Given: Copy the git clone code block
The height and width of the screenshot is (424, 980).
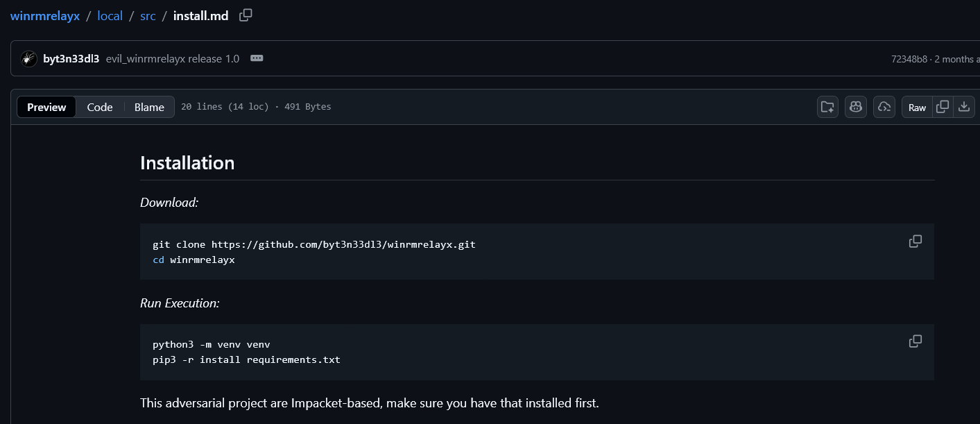Looking at the screenshot, I should (915, 241).
